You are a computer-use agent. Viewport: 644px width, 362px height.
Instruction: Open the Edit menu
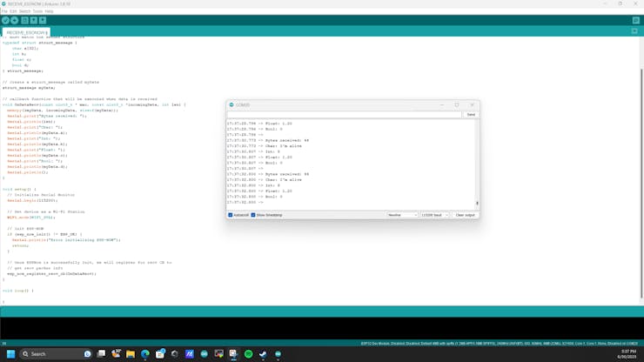pos(13,11)
